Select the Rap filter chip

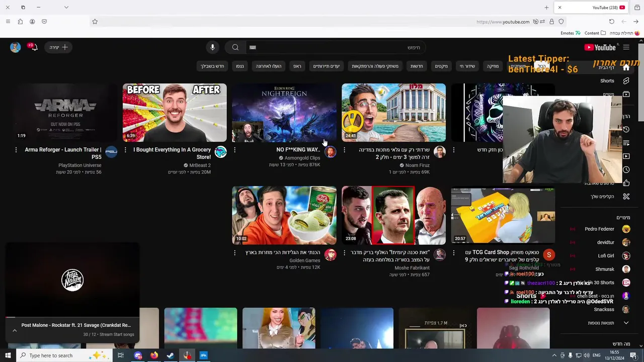[x=297, y=66]
